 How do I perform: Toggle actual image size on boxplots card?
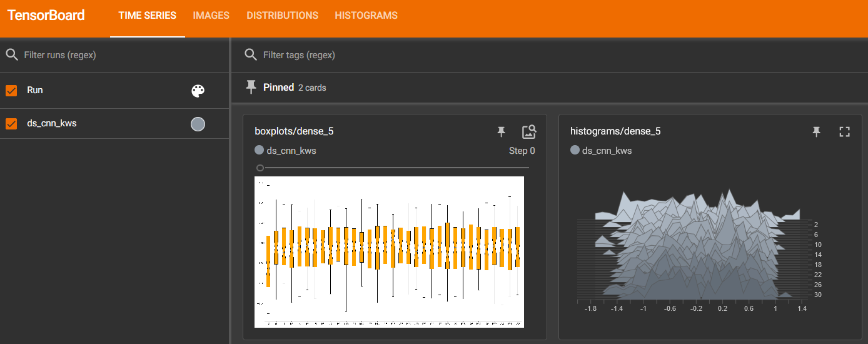pyautogui.click(x=529, y=131)
